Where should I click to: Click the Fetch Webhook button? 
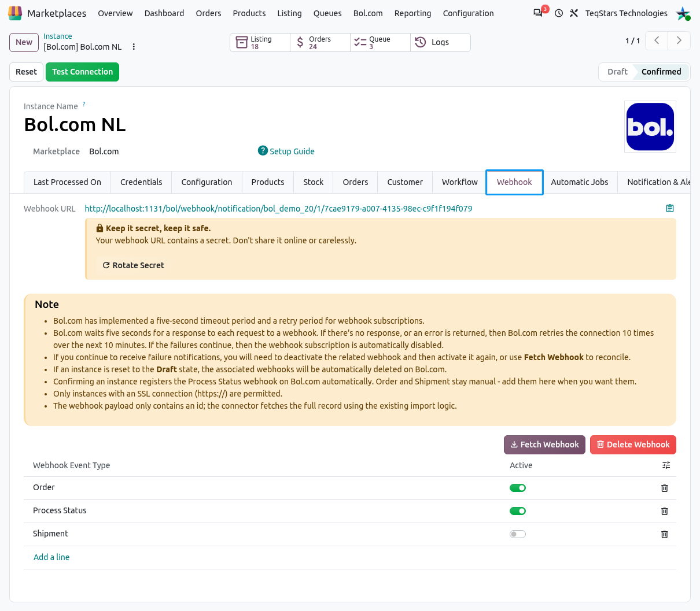pyautogui.click(x=544, y=445)
